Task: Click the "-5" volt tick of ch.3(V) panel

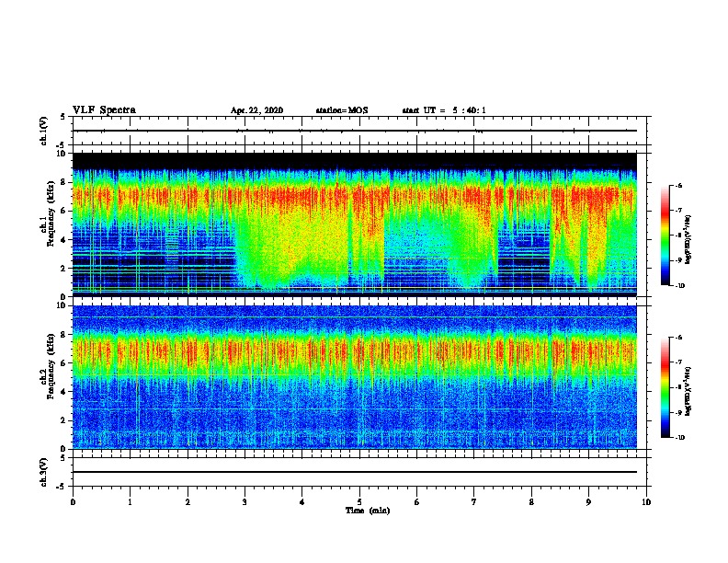Action: (62, 487)
